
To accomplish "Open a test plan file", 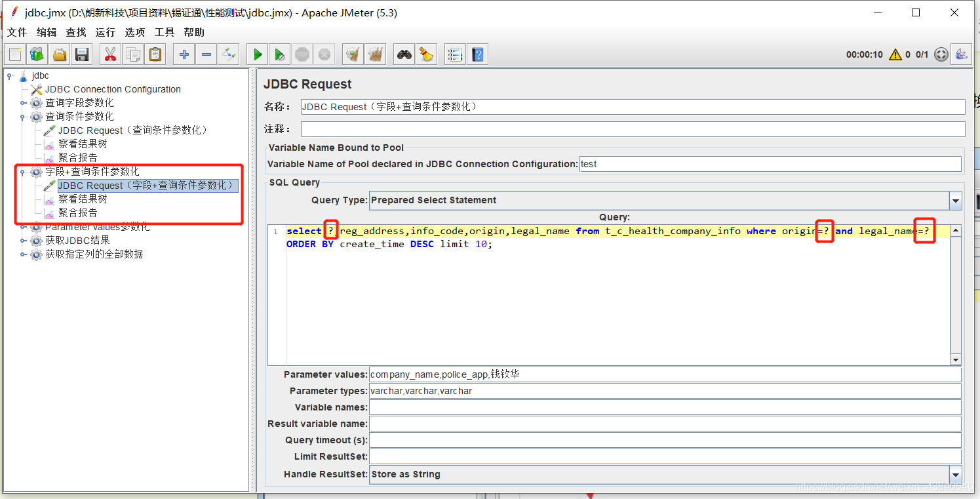I will click(x=60, y=54).
